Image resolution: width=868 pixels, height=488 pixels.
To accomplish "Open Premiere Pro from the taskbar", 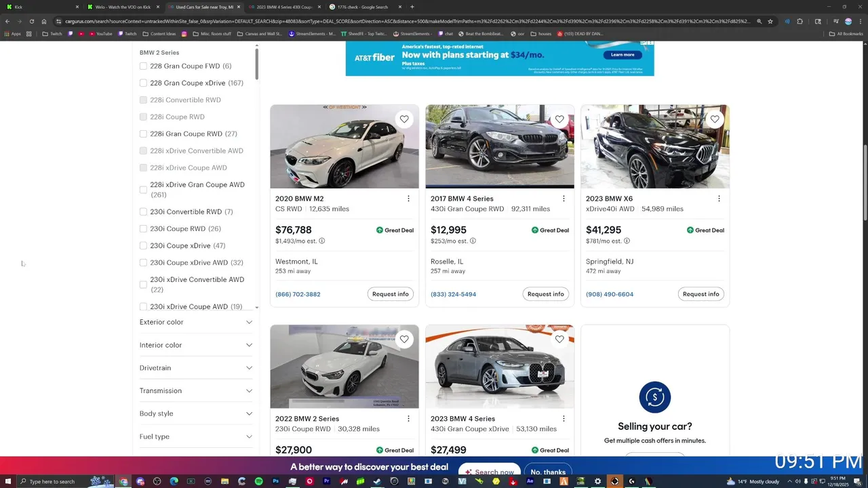I will (327, 481).
